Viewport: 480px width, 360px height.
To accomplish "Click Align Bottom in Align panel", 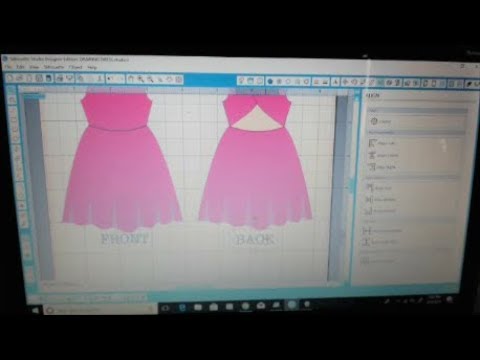I will click(380, 211).
